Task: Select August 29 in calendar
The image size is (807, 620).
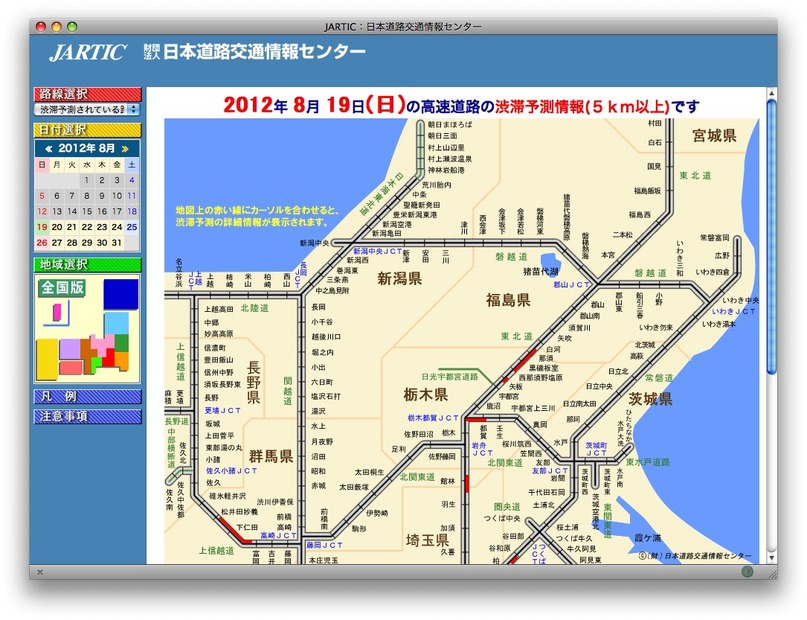Action: pyautogui.click(x=87, y=242)
